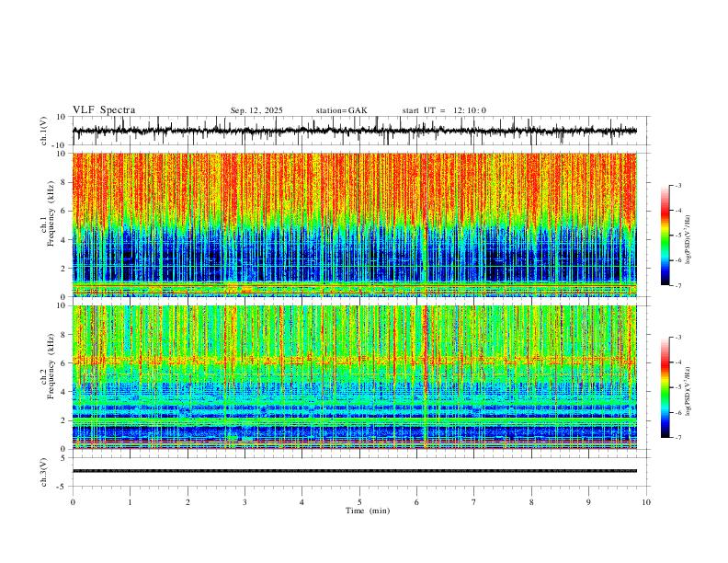Image resolution: width=728 pixels, height=563 pixels.
Task: Click the "-7" label on ch.1 color bar
Action: pos(677,285)
